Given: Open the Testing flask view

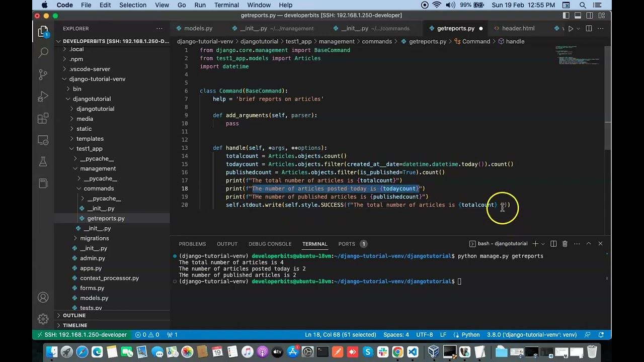Looking at the screenshot, I should pyautogui.click(x=43, y=162).
